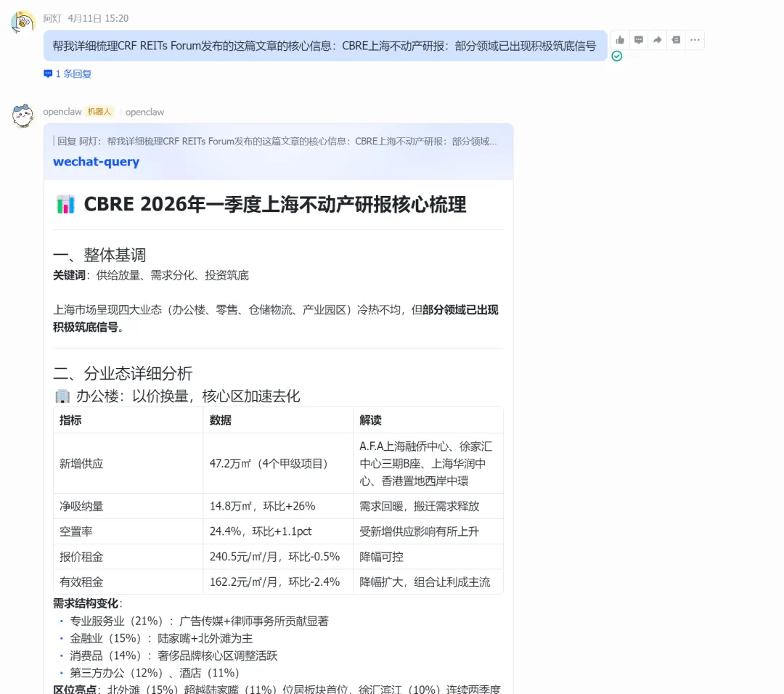Open the more options ellipsis menu
The image size is (784, 694).
pyautogui.click(x=695, y=40)
